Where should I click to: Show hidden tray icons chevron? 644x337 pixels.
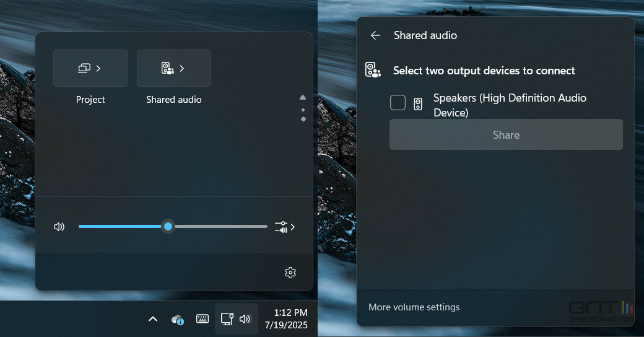pyautogui.click(x=153, y=319)
